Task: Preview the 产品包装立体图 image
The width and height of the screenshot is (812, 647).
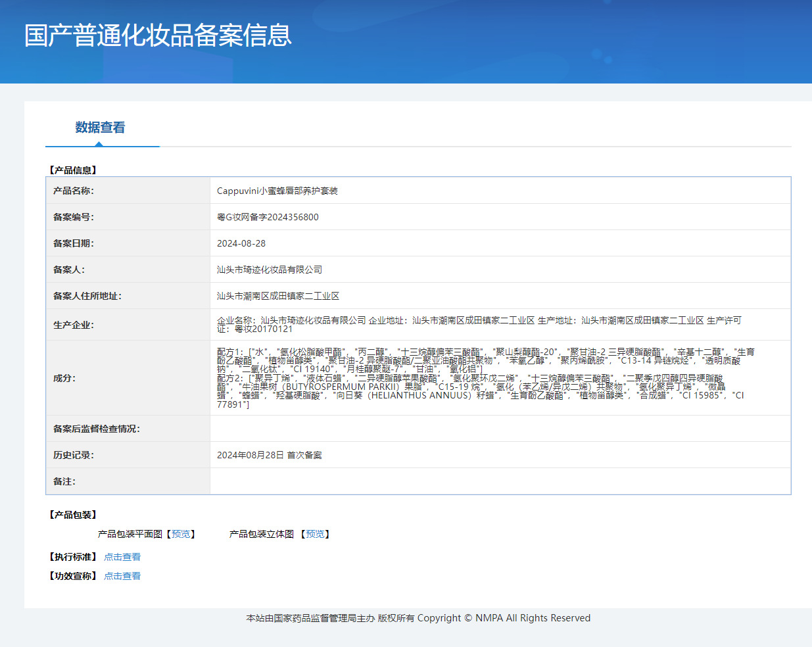Action: point(315,534)
